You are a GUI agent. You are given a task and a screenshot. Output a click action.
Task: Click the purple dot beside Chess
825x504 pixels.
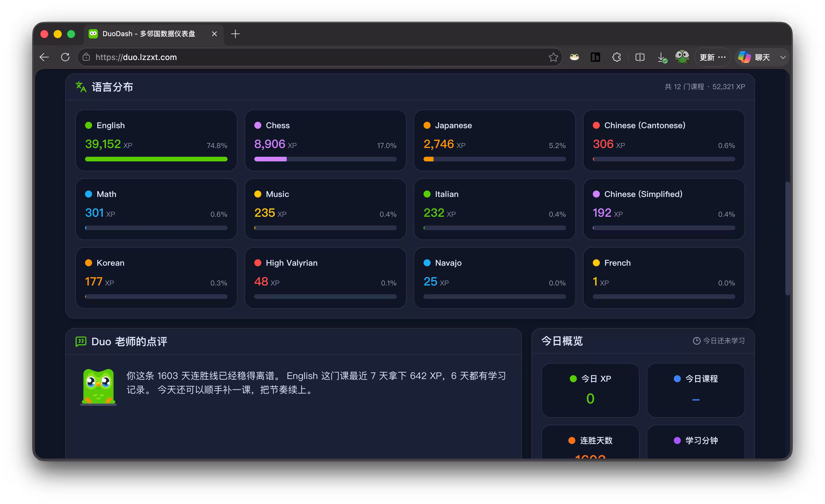pos(258,125)
